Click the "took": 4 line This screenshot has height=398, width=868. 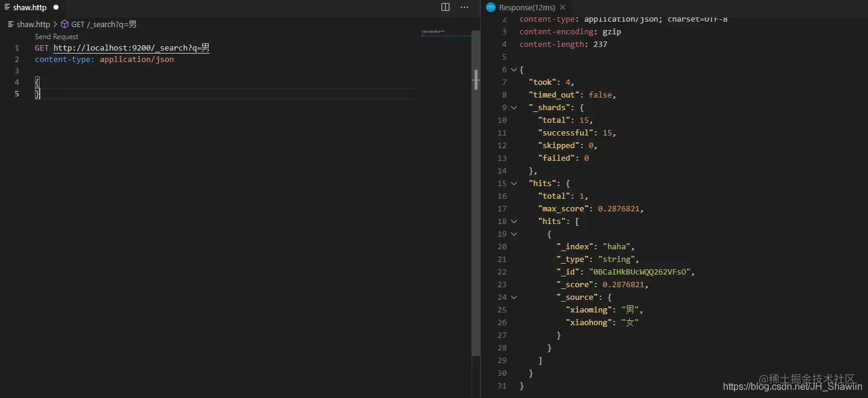click(552, 82)
